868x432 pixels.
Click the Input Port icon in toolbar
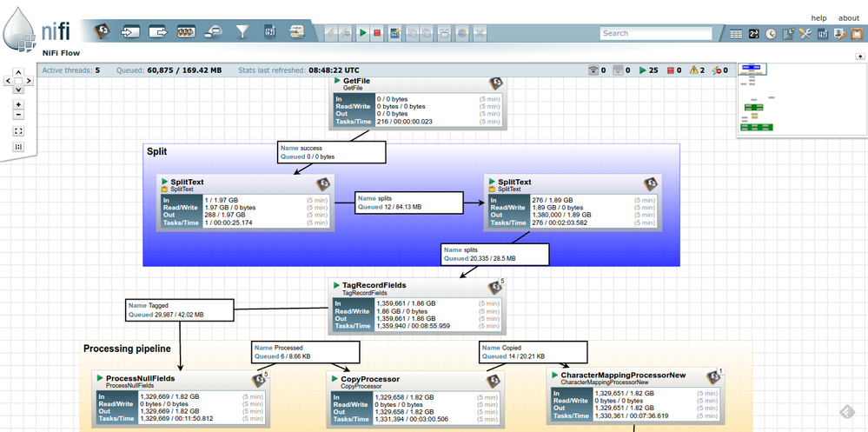[130, 32]
